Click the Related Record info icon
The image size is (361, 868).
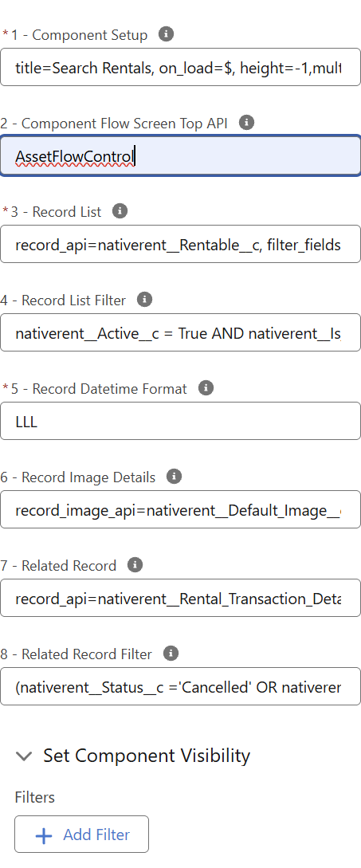135,565
